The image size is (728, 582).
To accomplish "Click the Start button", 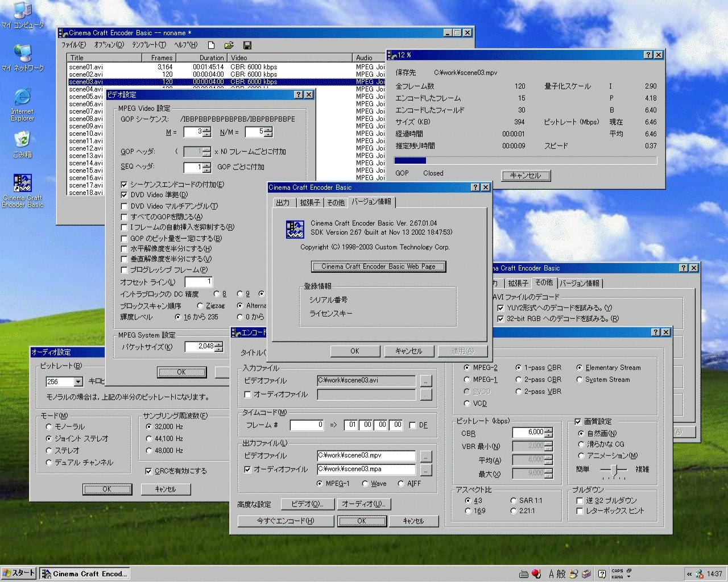I will pyautogui.click(x=19, y=573).
